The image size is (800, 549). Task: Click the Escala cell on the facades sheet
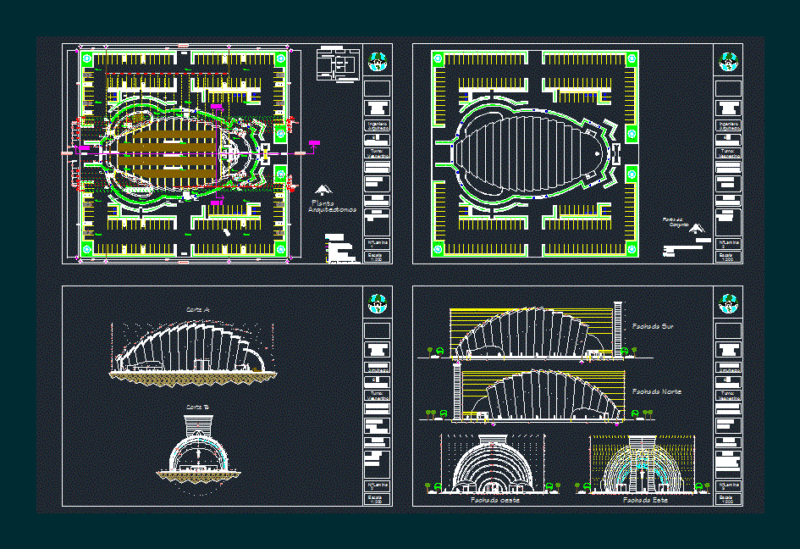click(728, 499)
